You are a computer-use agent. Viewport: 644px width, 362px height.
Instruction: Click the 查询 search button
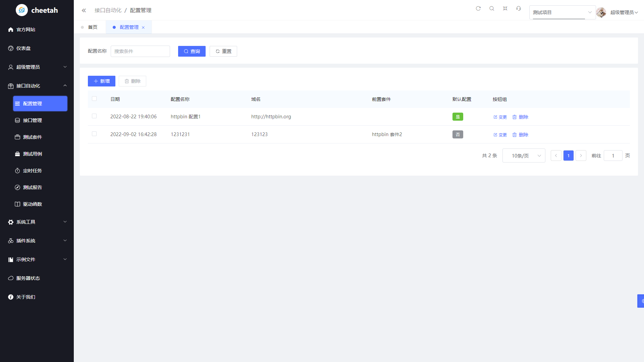(192, 51)
